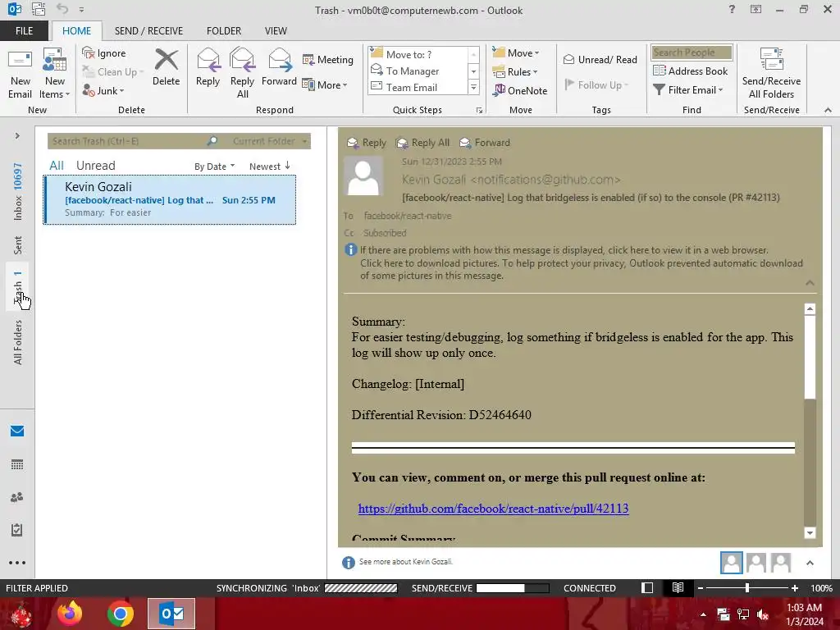Open more navigation options

(x=17, y=563)
